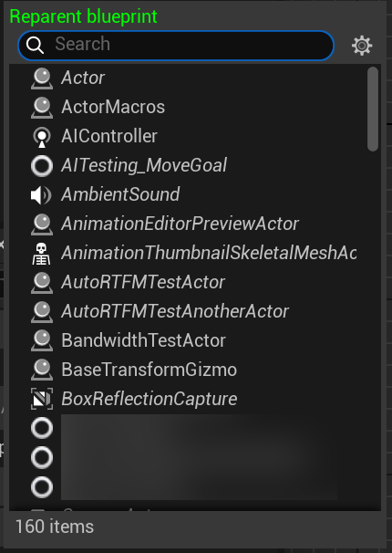The width and height of the screenshot is (392, 553).
Task: Click the ring icon beside AITesting_MoveGoal
Action: pyautogui.click(x=42, y=166)
